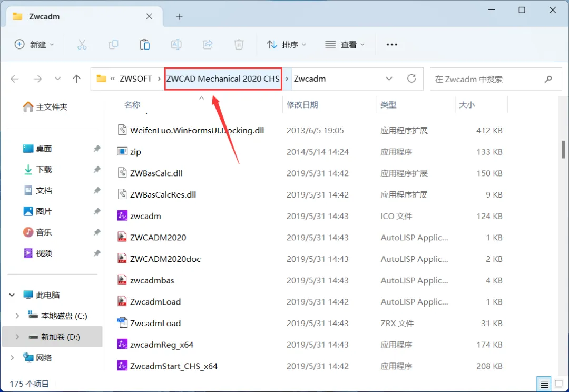Unpin 图片 using its pin icon
The width and height of the screenshot is (569, 392).
point(97,211)
